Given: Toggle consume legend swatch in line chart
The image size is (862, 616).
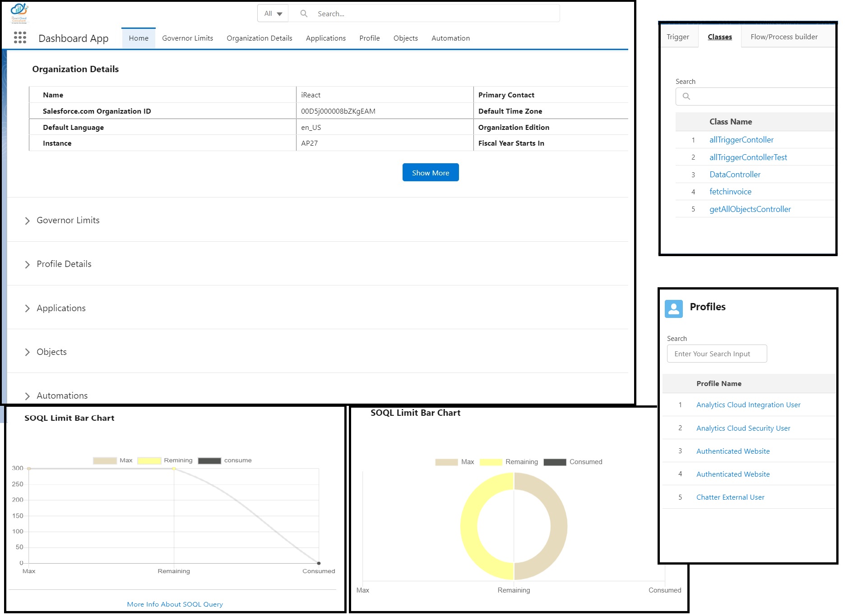Looking at the screenshot, I should pyautogui.click(x=209, y=460).
